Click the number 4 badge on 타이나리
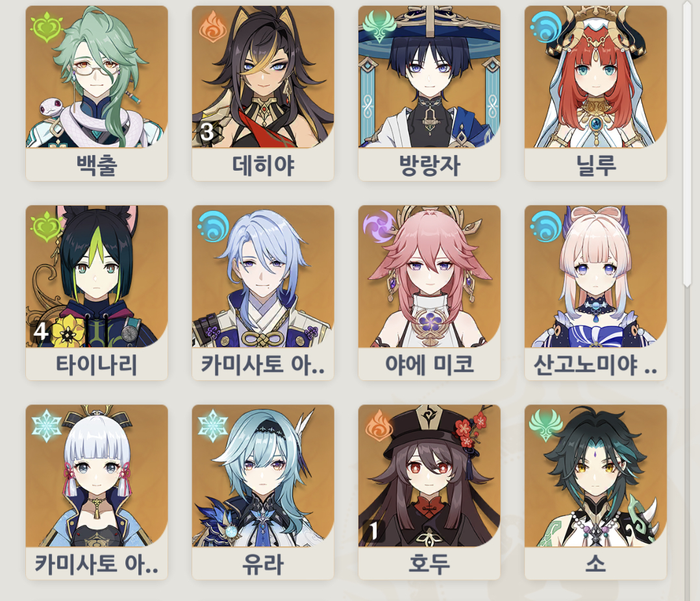 click(x=41, y=331)
